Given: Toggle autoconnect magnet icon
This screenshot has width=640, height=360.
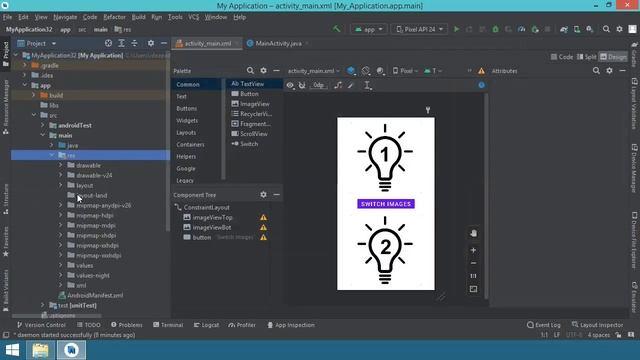Looking at the screenshot, I should tap(302, 85).
